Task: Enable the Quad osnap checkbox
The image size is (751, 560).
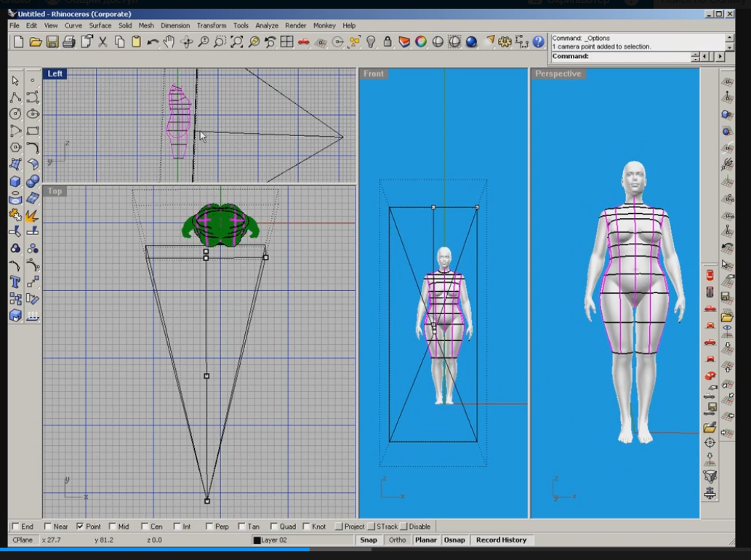Action: tap(273, 527)
